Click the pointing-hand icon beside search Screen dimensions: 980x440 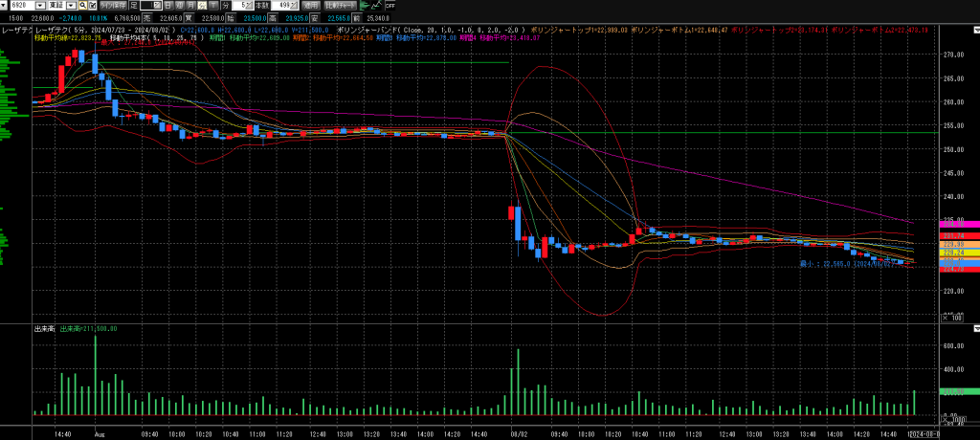click(93, 6)
